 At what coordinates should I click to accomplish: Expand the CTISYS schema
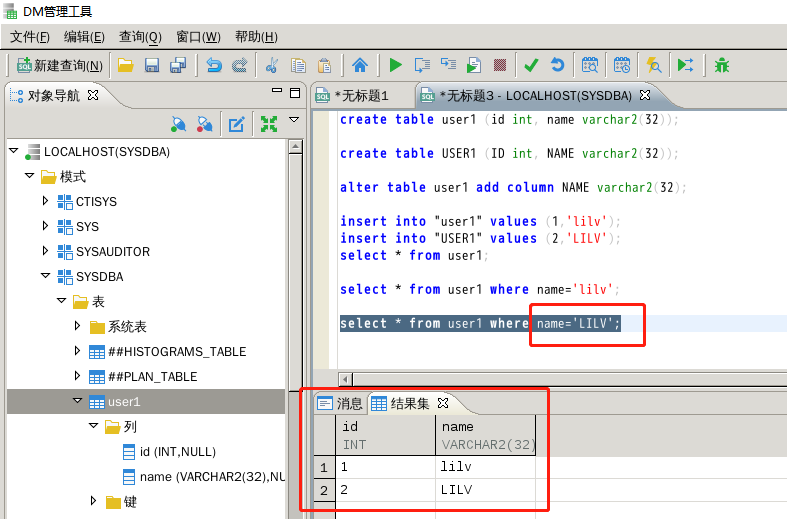[45, 201]
